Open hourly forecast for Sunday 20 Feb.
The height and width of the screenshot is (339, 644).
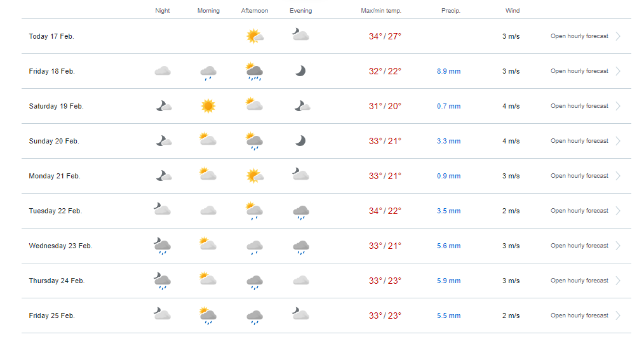(x=579, y=141)
